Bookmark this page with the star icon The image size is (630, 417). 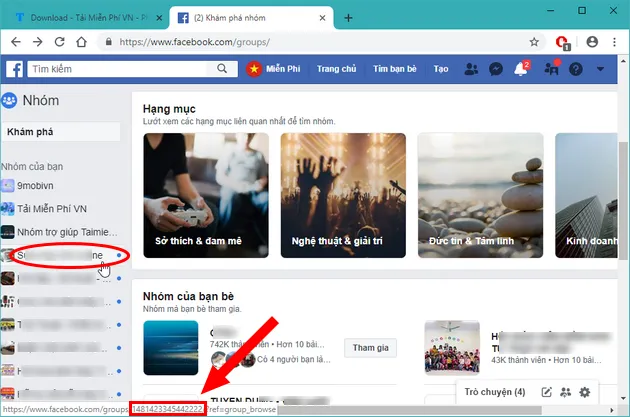[x=534, y=42]
